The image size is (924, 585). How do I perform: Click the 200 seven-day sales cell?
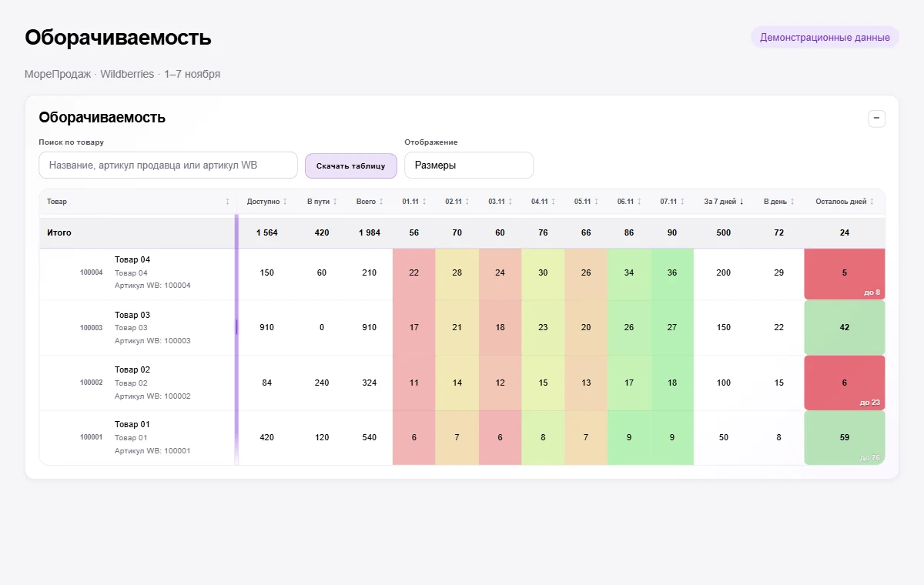(x=724, y=273)
